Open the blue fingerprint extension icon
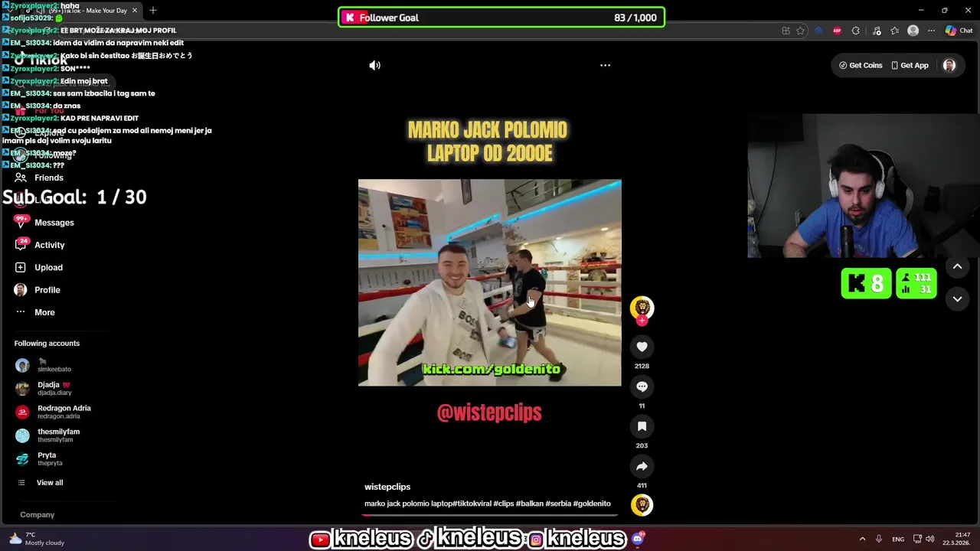The width and height of the screenshot is (980, 551). pyautogui.click(x=818, y=31)
